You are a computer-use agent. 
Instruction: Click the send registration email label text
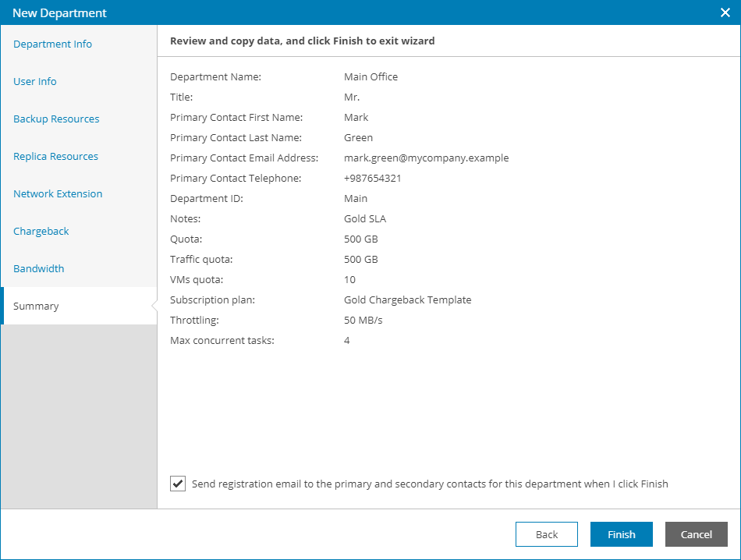[x=430, y=484]
